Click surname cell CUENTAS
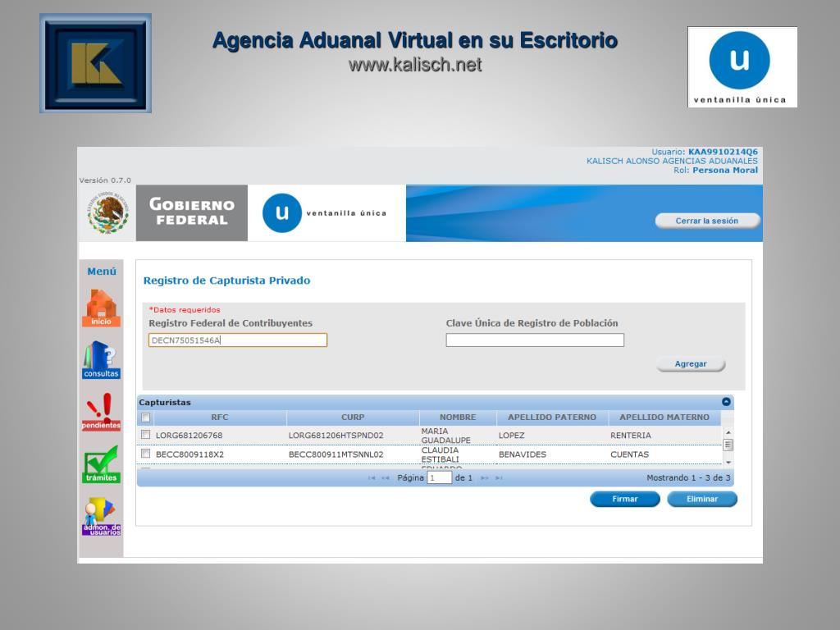 pyautogui.click(x=629, y=454)
